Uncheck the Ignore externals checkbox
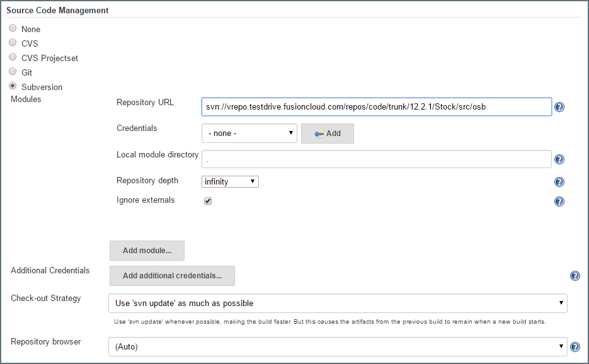589x364 pixels. 208,201
